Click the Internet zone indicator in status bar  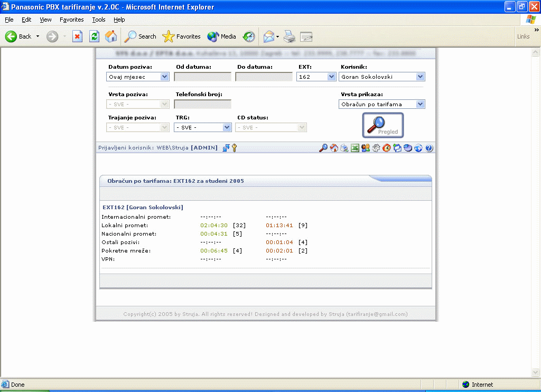478,385
